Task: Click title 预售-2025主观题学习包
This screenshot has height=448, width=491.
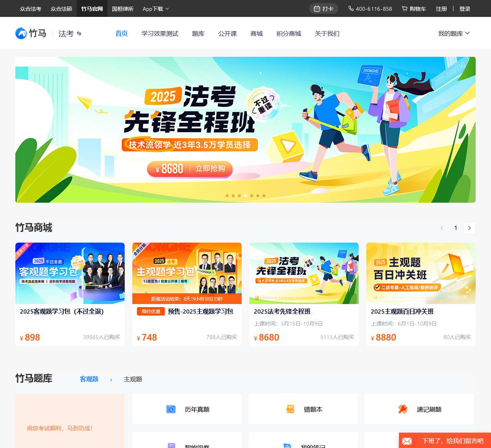Action: click(201, 311)
